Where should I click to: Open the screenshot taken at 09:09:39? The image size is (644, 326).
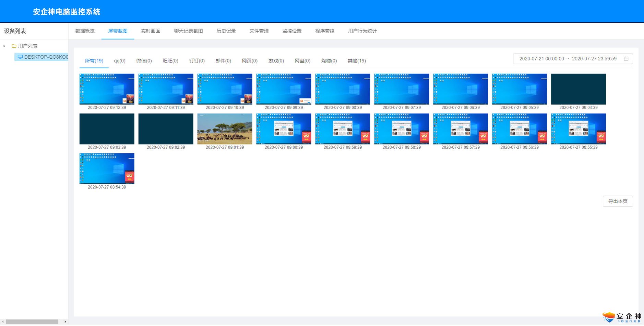tap(284, 89)
